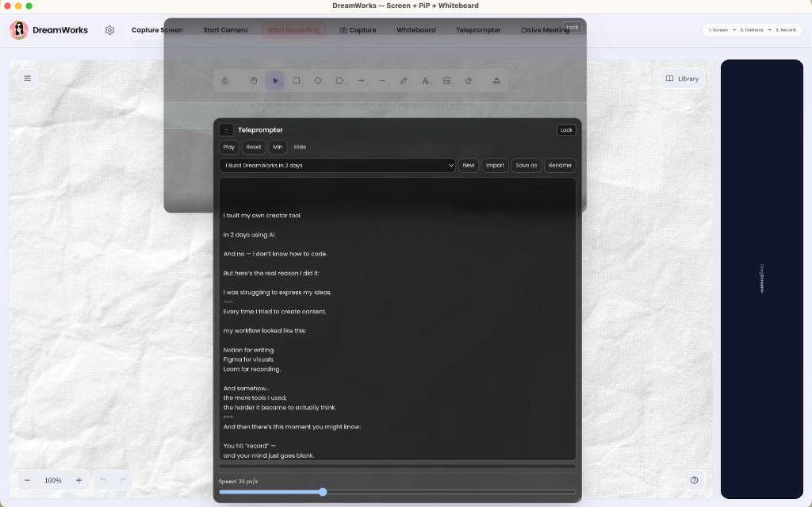Screen dimensions: 812x507
Task: Click the Teleprompter panel drag handle
Action: pyautogui.click(x=226, y=130)
